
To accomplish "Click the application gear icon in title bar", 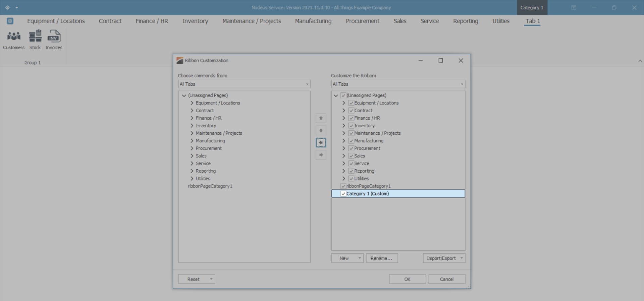I will [x=7, y=7].
